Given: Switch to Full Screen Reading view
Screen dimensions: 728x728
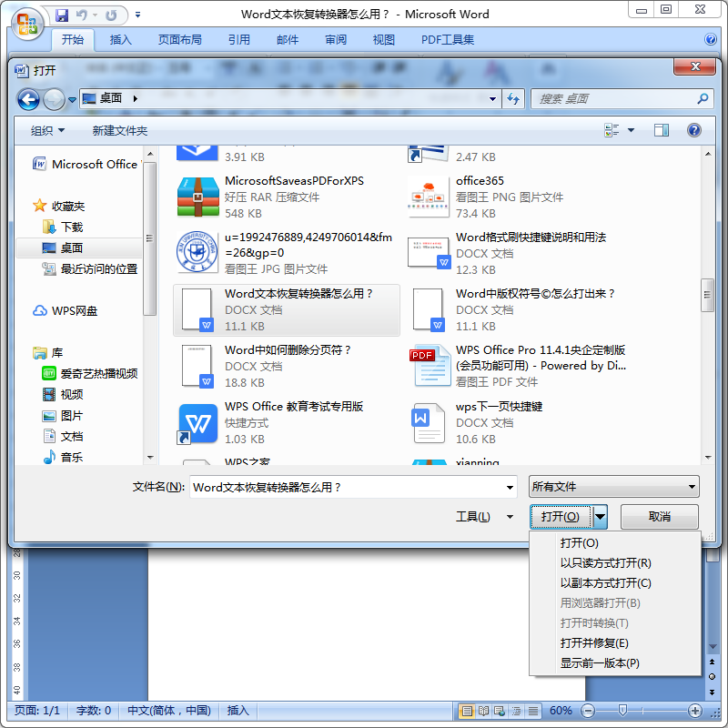Looking at the screenshot, I should pyautogui.click(x=483, y=711).
